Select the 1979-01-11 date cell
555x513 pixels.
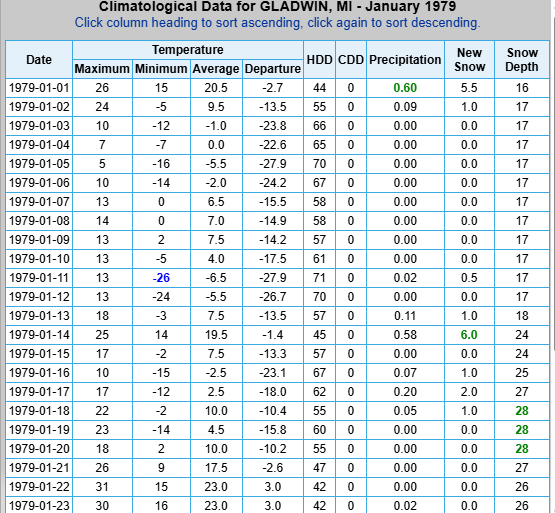pos(39,278)
